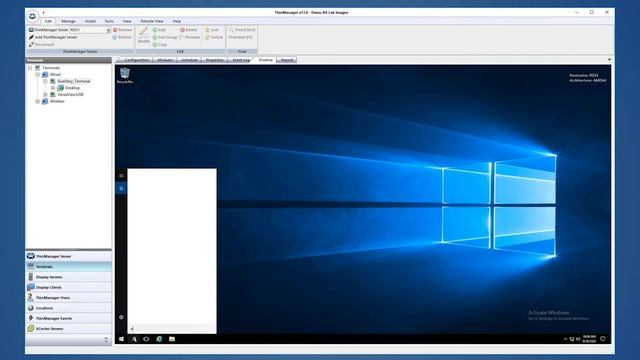Select the VersaView5200 terminal
The image size is (640, 360).
tap(71, 94)
